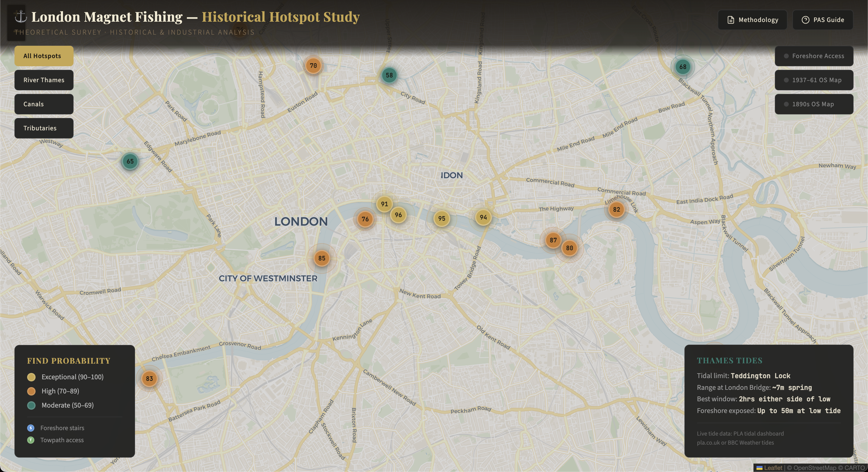Toggle the 1937–61 OS Map layer

tap(814, 80)
